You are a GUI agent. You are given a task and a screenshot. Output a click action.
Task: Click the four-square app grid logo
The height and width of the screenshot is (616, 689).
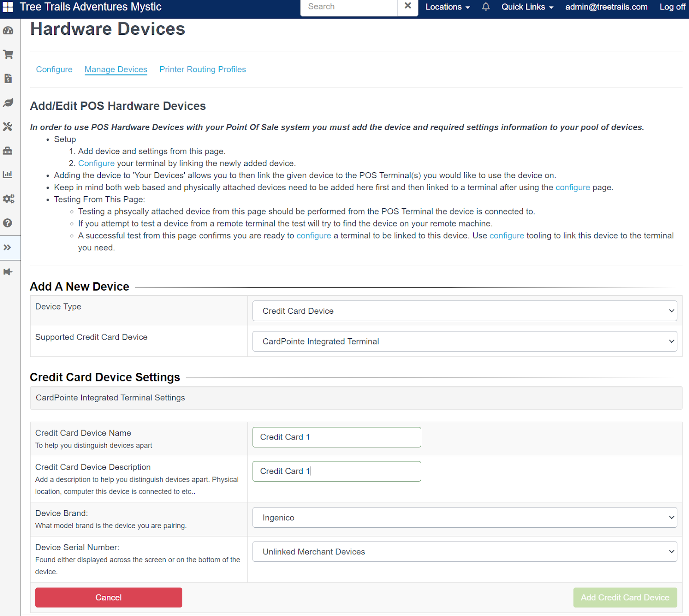click(x=8, y=7)
